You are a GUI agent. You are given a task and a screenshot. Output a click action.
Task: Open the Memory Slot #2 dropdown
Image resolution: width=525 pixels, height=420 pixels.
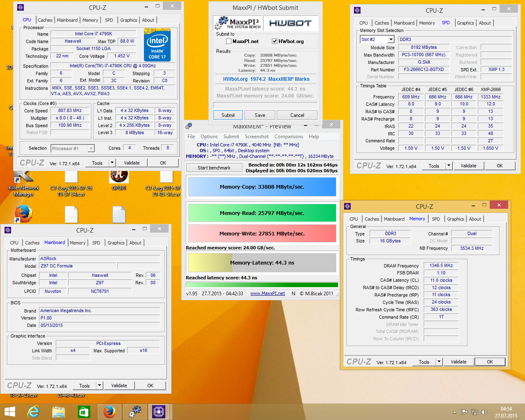coord(391,39)
